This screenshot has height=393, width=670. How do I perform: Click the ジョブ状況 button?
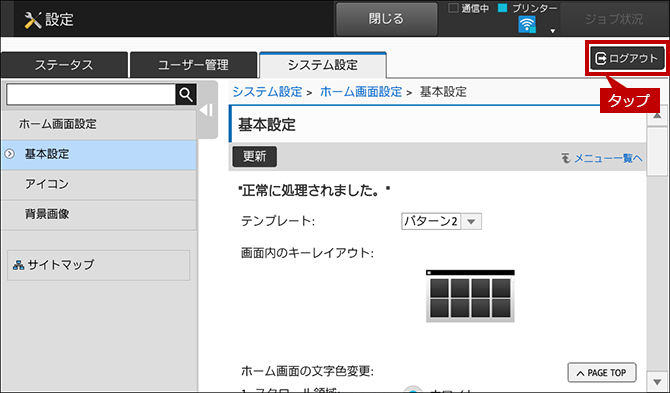pyautogui.click(x=614, y=19)
